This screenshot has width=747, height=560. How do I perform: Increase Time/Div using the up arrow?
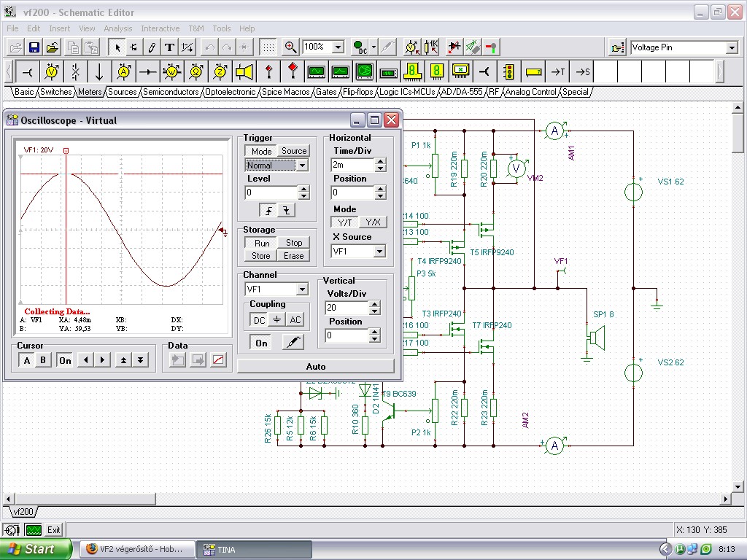pos(379,161)
